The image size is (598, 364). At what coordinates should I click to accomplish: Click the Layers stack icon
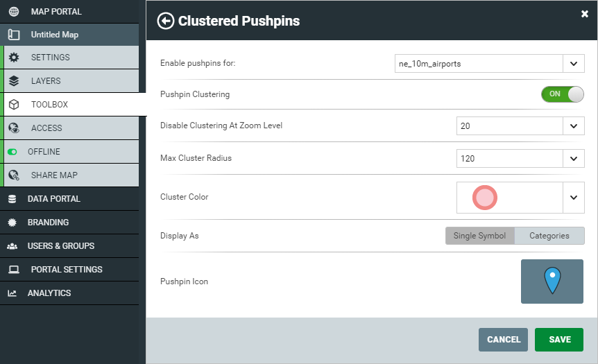pos(14,81)
